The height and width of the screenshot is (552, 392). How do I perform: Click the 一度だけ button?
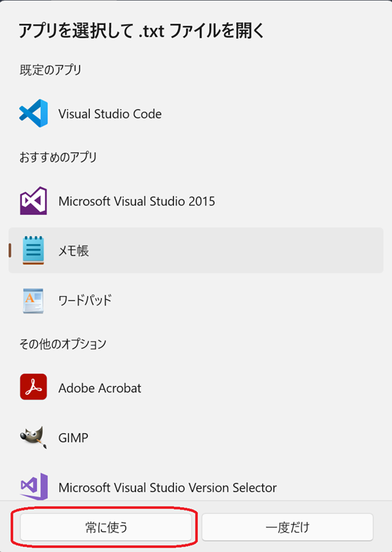(287, 527)
